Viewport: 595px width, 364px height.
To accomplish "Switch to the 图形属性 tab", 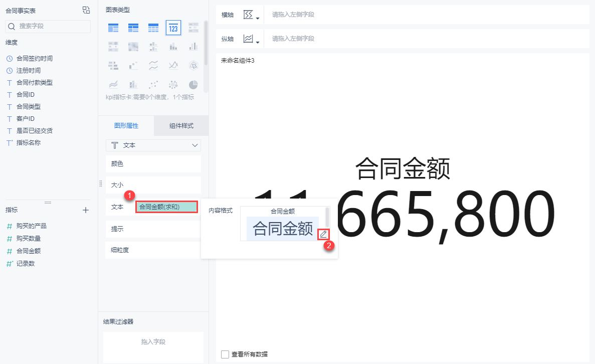I will pos(126,126).
